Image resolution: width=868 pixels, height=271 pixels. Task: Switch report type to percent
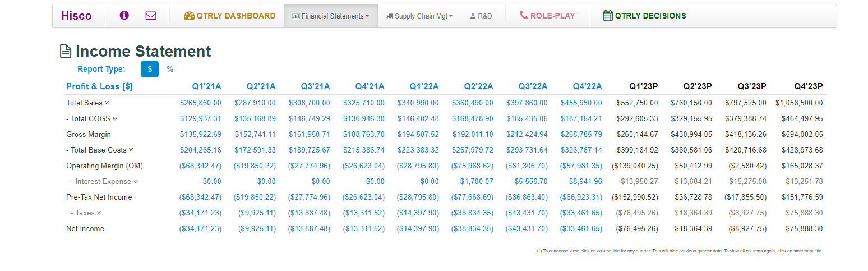[170, 69]
